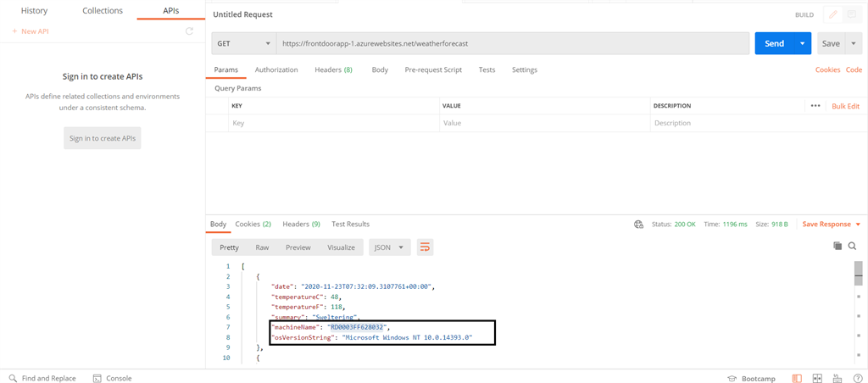Screen dimensions: 868x383
Task: Open the Cookies link on the right
Action: [x=827, y=69]
